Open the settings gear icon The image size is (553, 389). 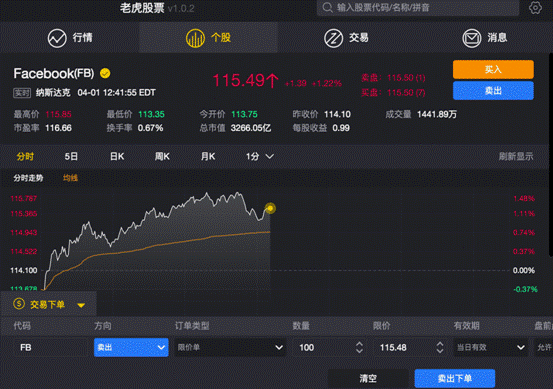point(535,8)
